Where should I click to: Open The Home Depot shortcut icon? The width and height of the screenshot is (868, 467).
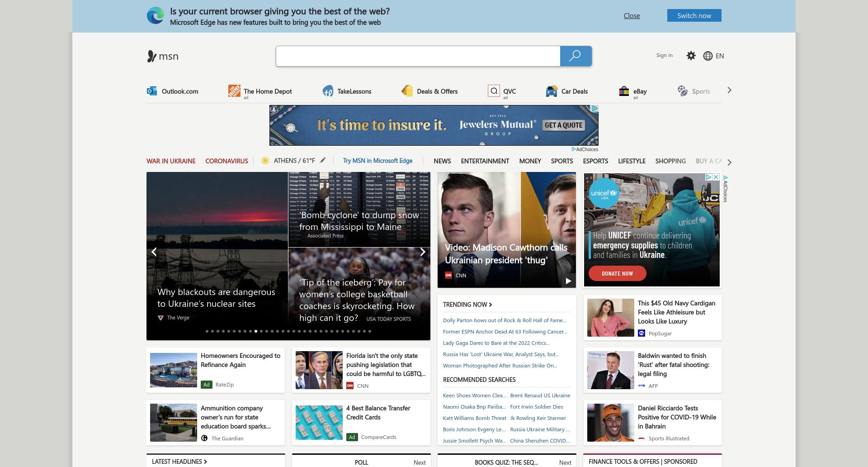[x=234, y=91]
